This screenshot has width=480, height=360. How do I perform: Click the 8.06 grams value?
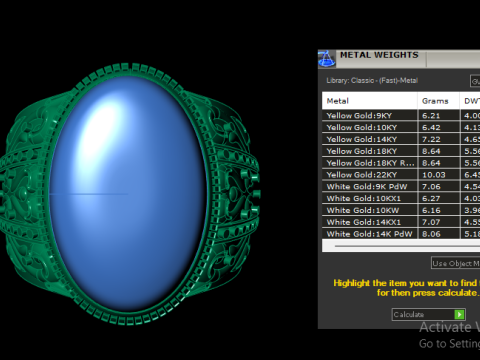pos(431,234)
